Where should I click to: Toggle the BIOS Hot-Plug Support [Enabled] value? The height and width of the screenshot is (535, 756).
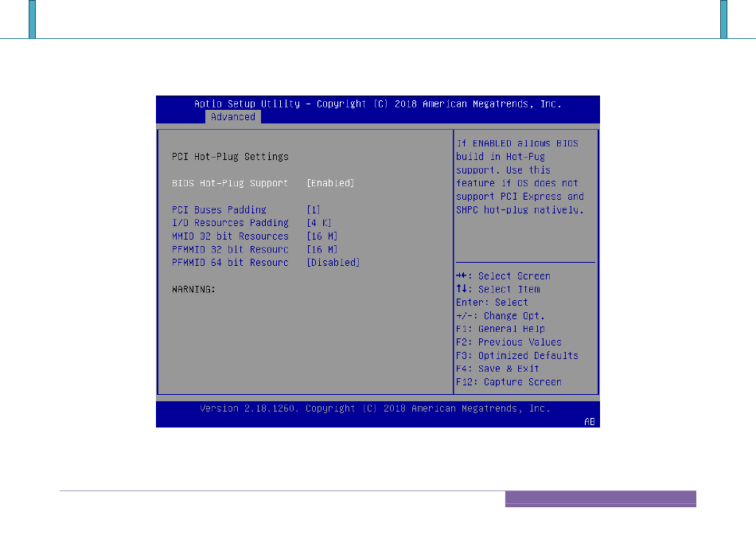(330, 183)
